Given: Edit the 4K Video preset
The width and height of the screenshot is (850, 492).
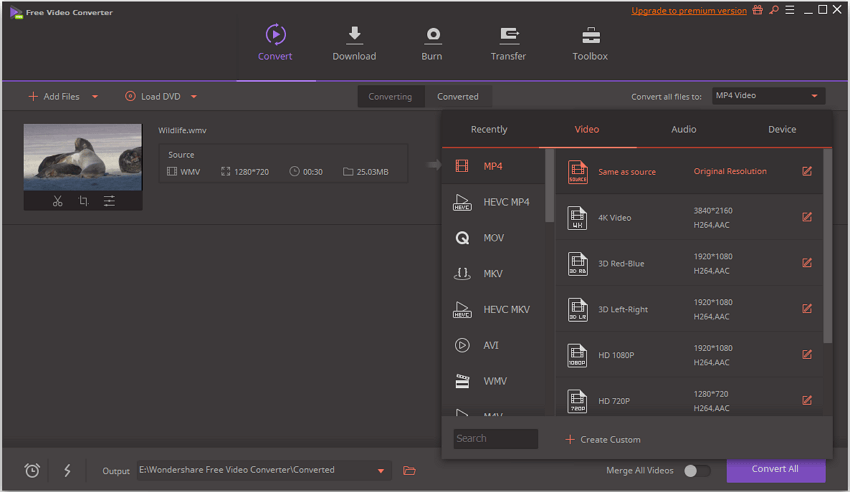Looking at the screenshot, I should click(807, 217).
